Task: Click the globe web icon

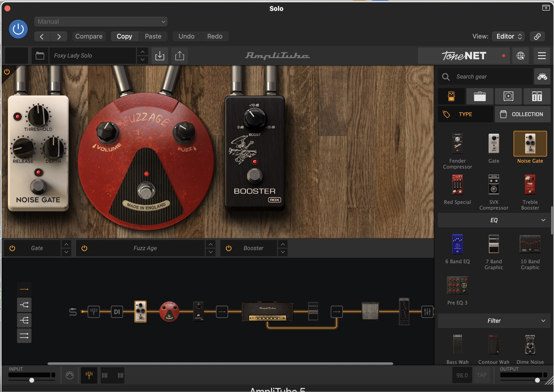Action: pyautogui.click(x=520, y=56)
